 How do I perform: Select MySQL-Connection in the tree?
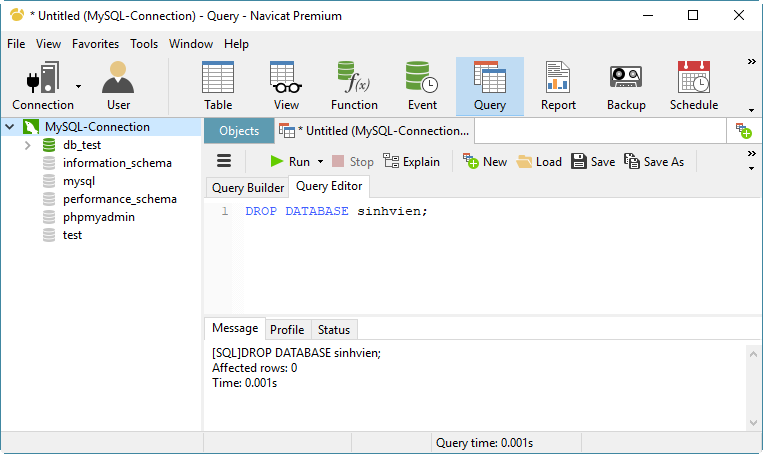[97, 127]
